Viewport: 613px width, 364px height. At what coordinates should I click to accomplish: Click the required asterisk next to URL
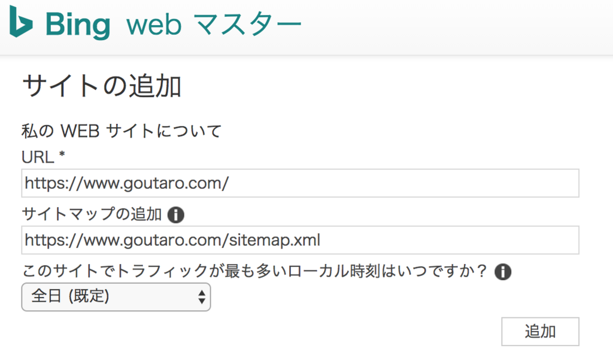[62, 154]
